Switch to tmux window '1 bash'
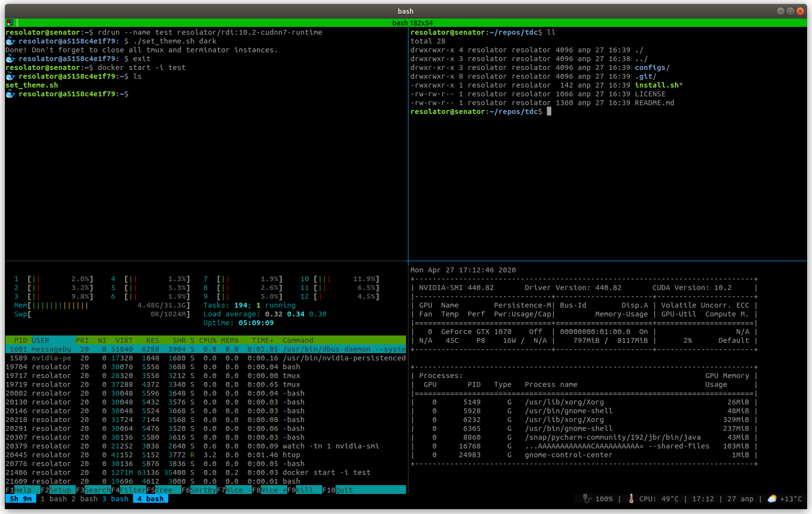The height and width of the screenshot is (514, 812). point(54,499)
